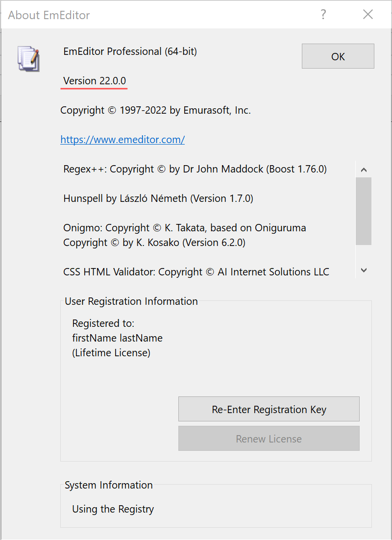Click the (Lifetime License) text
The width and height of the screenshot is (392, 540).
pos(111,353)
